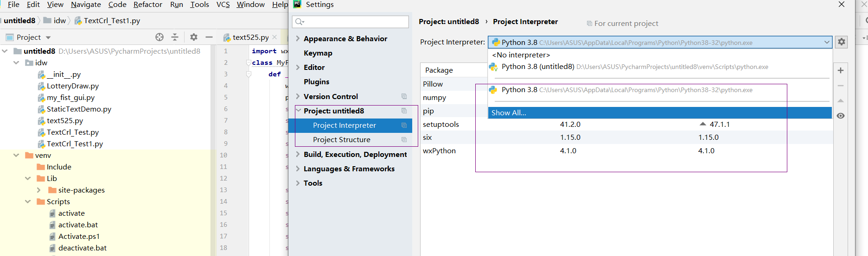The height and width of the screenshot is (256, 868).
Task: Expand Appearance & Behavior settings section
Action: tap(298, 38)
